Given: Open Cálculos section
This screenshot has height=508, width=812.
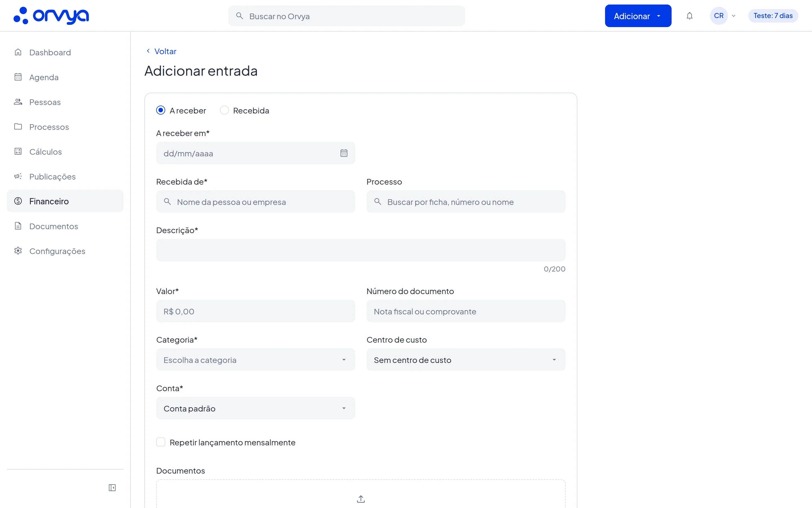Looking at the screenshot, I should pyautogui.click(x=65, y=152).
